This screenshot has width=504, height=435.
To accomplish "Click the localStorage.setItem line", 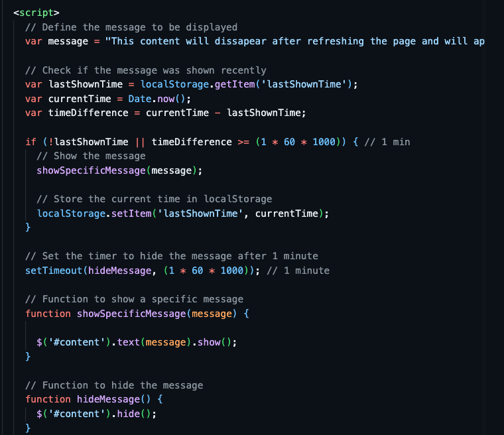I will (182, 214).
